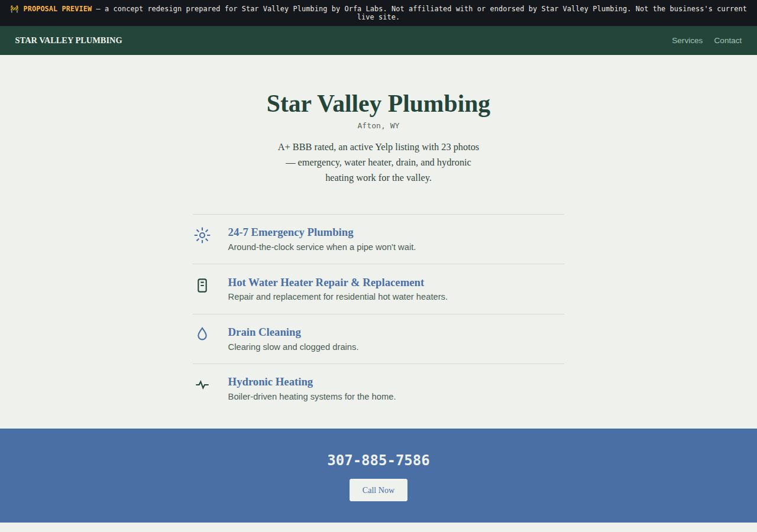Click the phone number 307-885-7586

[378, 460]
